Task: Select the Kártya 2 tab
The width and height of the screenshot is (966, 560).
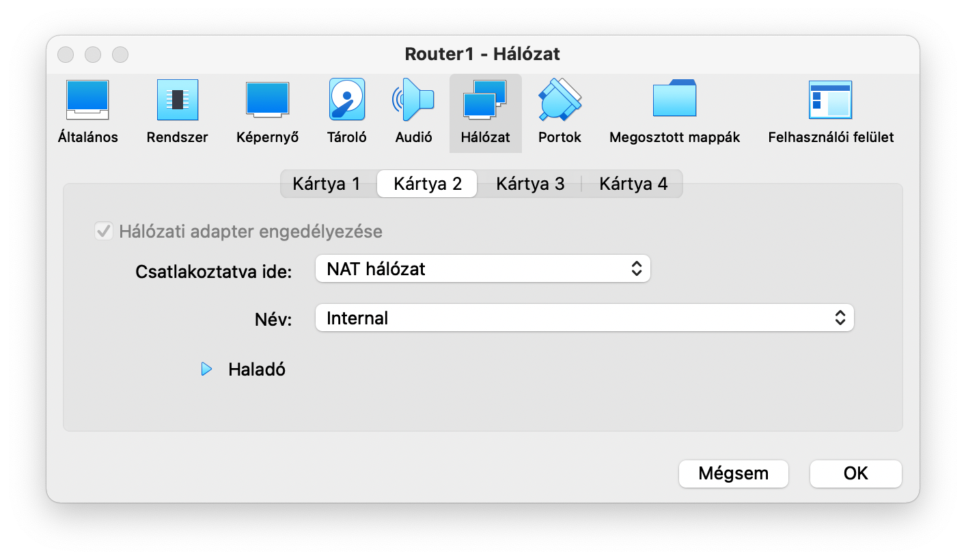Action: [x=428, y=184]
